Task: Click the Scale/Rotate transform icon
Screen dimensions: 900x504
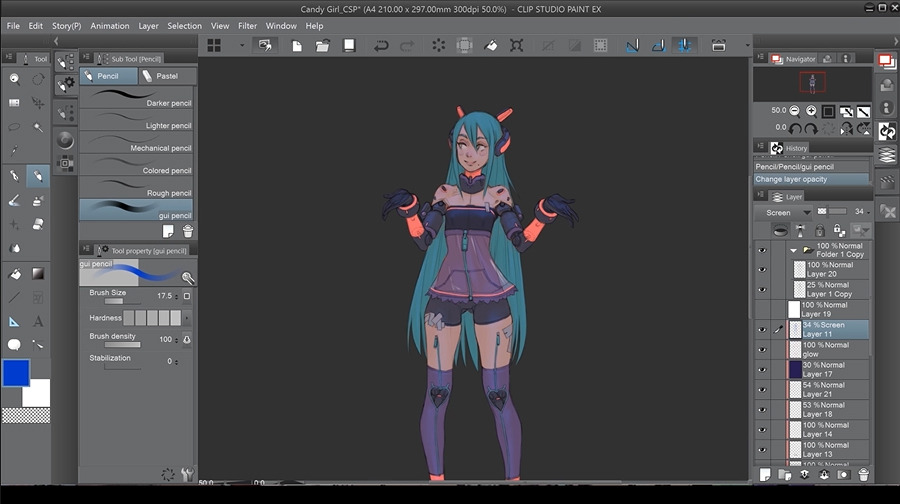Action: 517,46
